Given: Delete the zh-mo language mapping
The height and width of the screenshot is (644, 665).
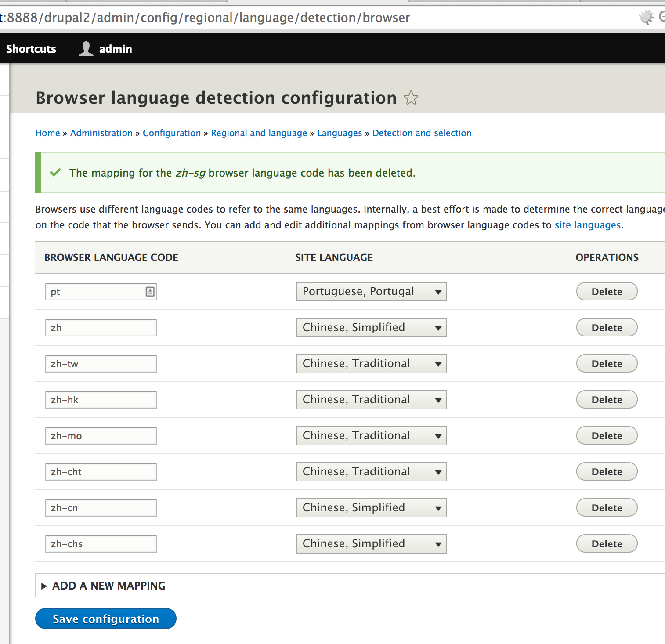Looking at the screenshot, I should [606, 435].
